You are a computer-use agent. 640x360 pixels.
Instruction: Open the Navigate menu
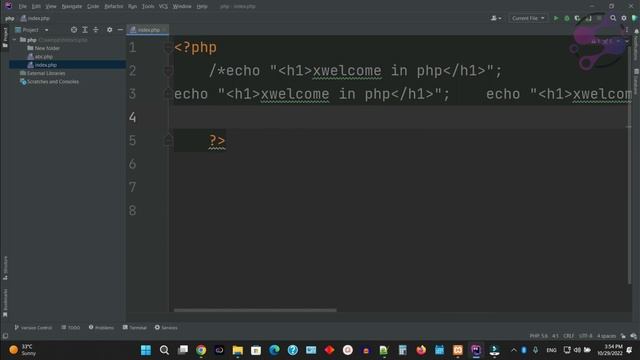72,7
